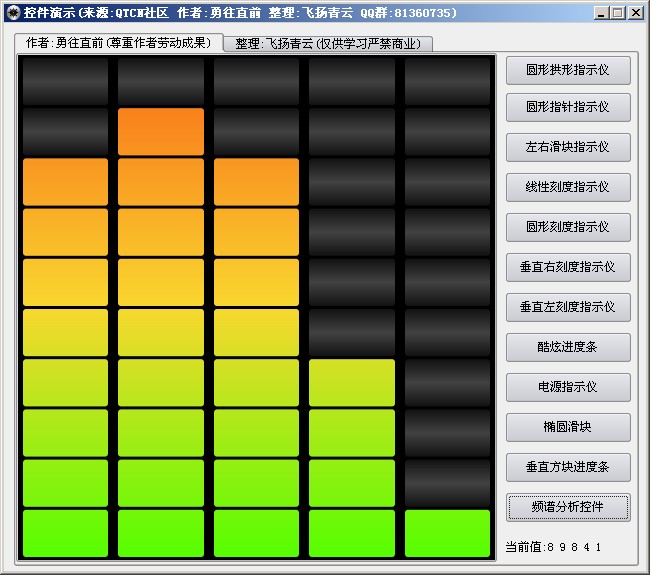The width and height of the screenshot is (650, 575).
Task: Select the 频谱分析控件 button
Action: point(568,507)
